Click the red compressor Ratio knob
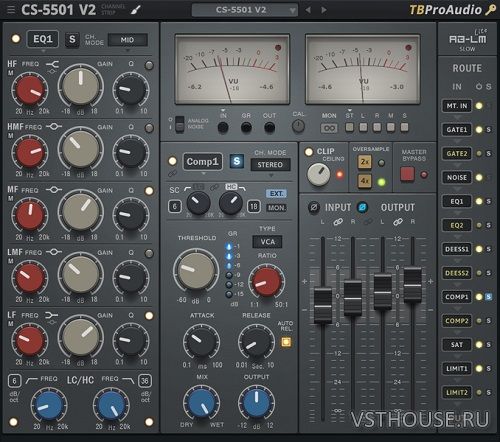This screenshot has height=442, width=500. [x=266, y=282]
